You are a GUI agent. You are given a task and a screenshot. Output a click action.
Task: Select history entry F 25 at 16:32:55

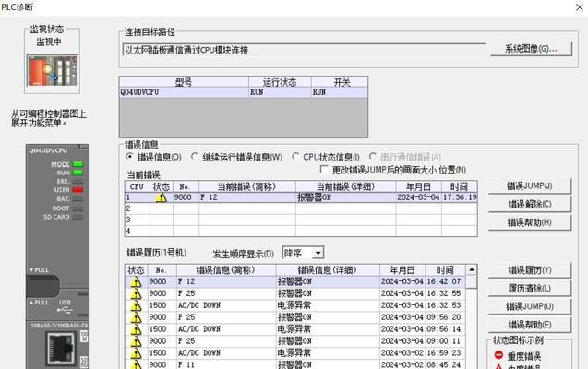coord(295,293)
